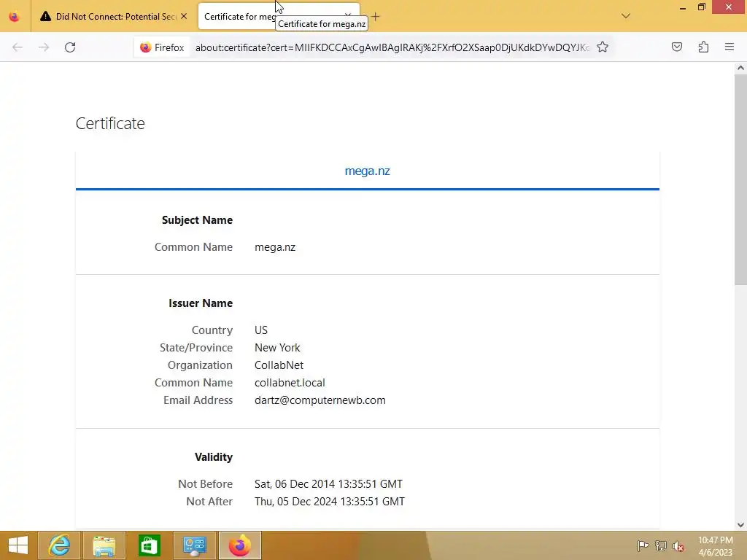Click the Organization value CollabNet
747x560 pixels.
pos(279,365)
